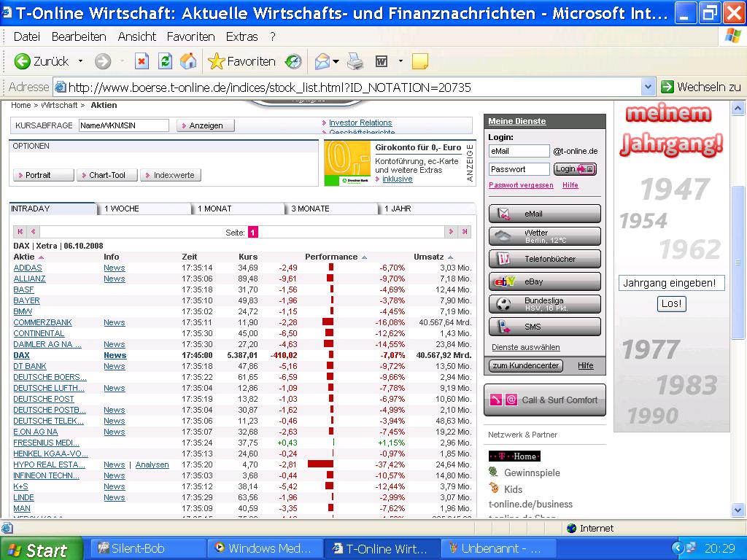
Task: Click the T-Home logo
Action: pyautogui.click(x=514, y=456)
